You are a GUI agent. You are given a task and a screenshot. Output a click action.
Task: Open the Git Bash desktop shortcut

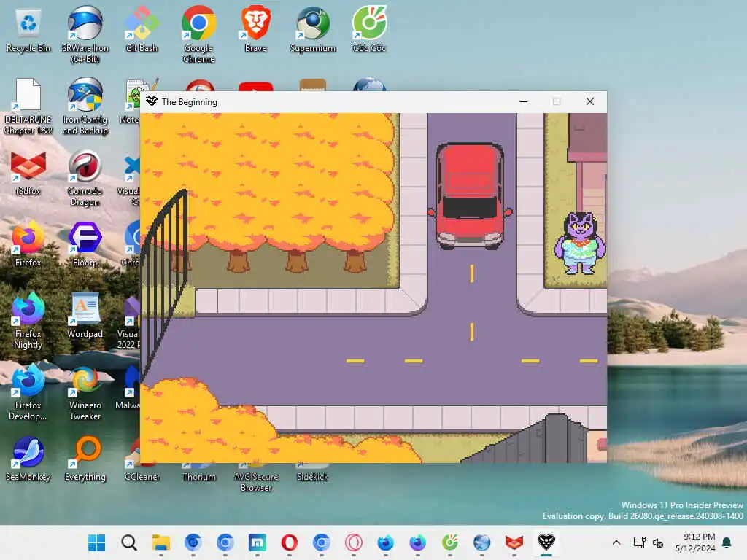click(x=142, y=29)
